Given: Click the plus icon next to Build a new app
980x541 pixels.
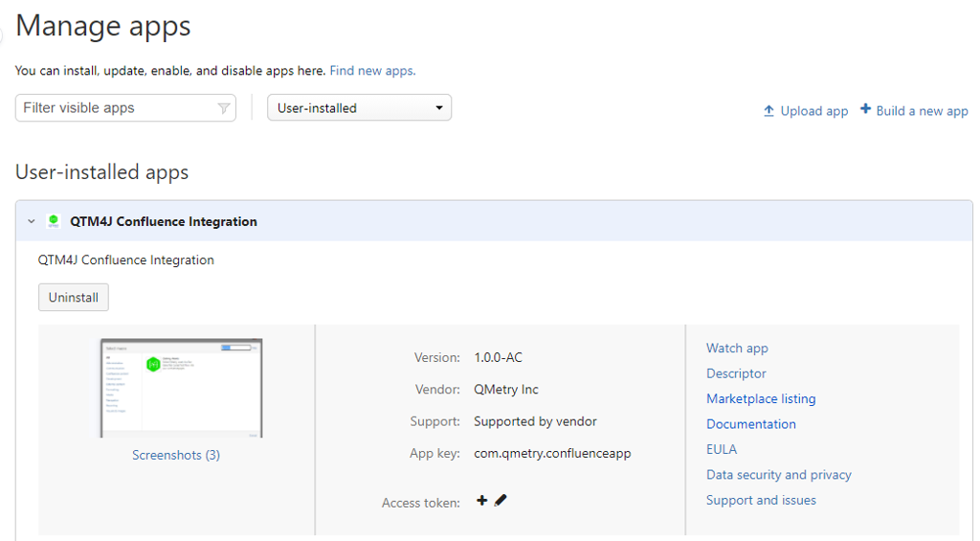Looking at the screenshot, I should pos(865,109).
